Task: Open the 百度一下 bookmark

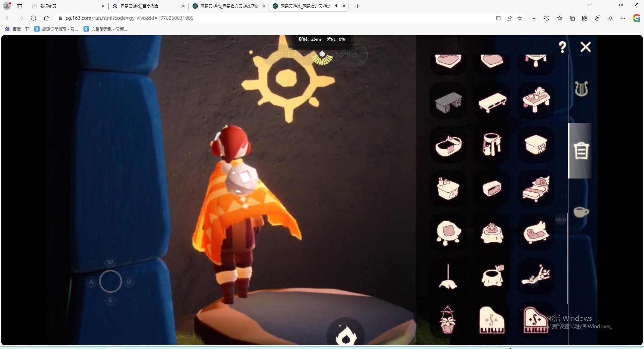Action: pos(17,29)
